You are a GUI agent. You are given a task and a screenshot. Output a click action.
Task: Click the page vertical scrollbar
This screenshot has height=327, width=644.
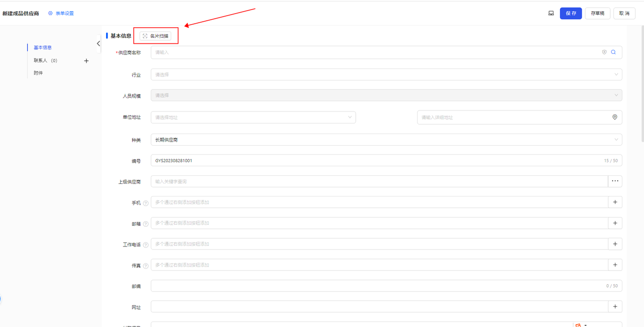coord(641,83)
